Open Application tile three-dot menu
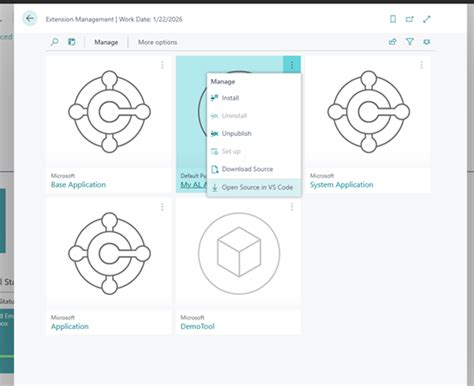This screenshot has height=386, width=474. coord(162,207)
